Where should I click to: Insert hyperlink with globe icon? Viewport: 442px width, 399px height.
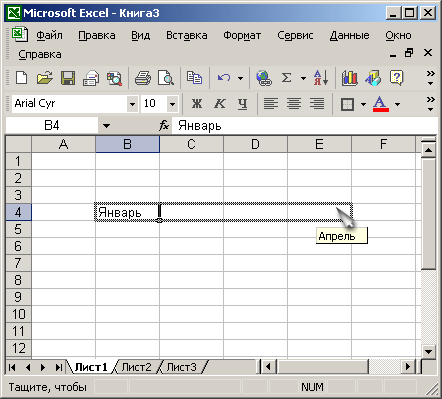264,78
